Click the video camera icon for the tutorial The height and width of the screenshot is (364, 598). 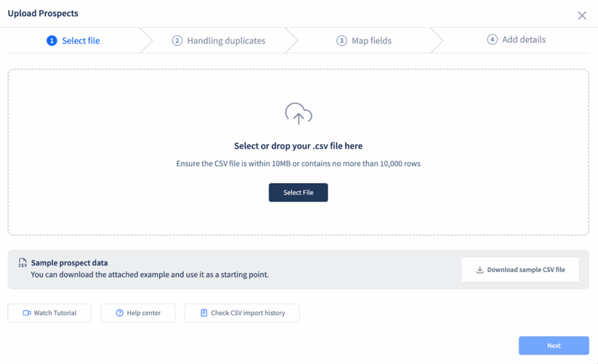(x=27, y=313)
